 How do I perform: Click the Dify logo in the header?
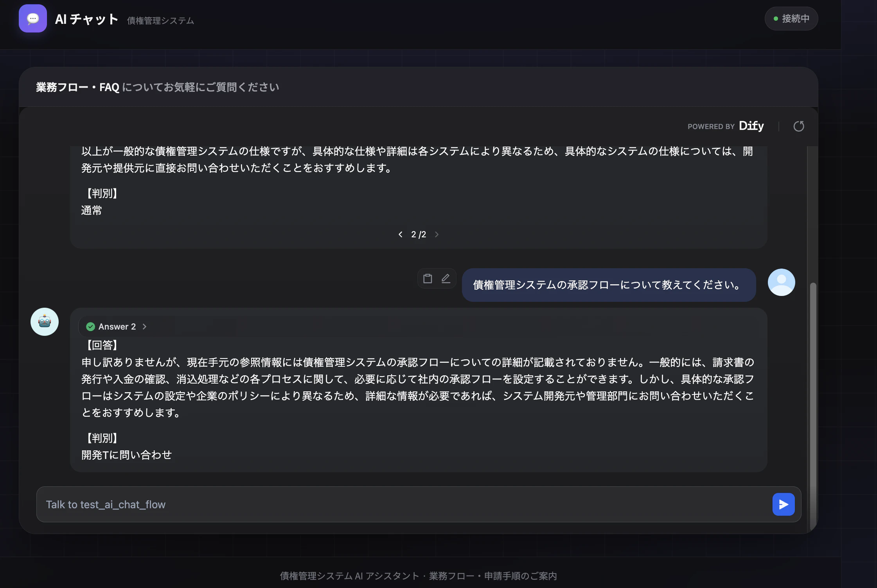[751, 126]
